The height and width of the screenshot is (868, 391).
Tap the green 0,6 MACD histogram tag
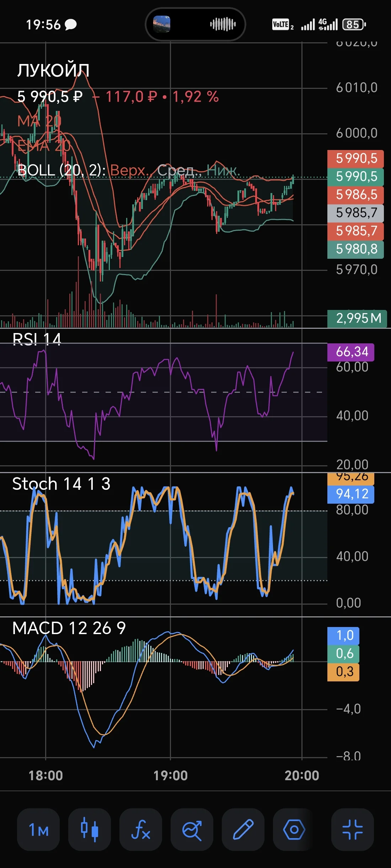pos(343,654)
